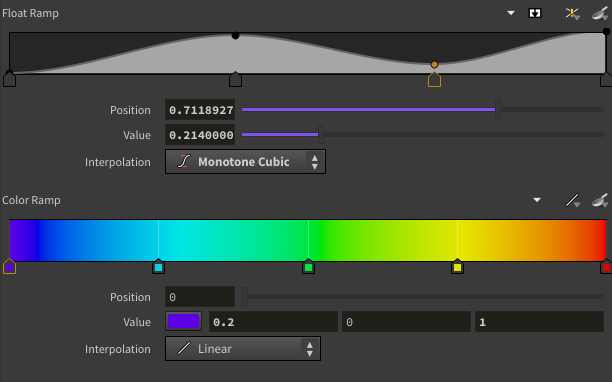Open Color Ramp presets dropdown arrow

(x=537, y=200)
